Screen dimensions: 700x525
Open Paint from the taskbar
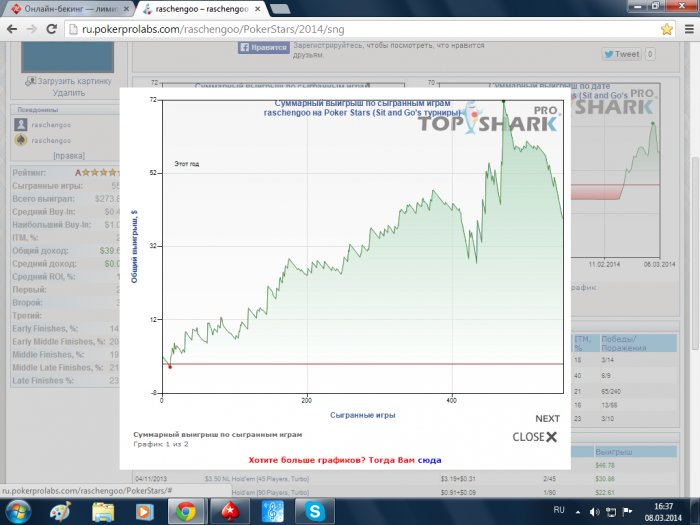[60, 512]
